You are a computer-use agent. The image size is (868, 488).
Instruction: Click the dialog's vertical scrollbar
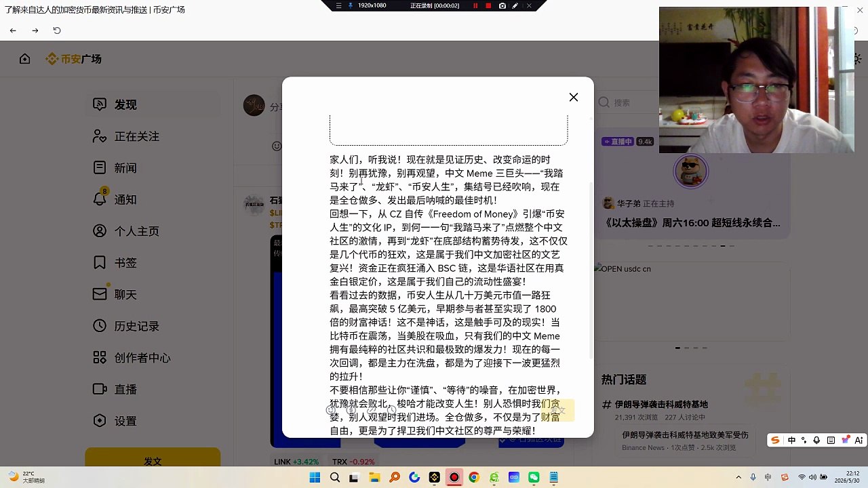point(592,270)
